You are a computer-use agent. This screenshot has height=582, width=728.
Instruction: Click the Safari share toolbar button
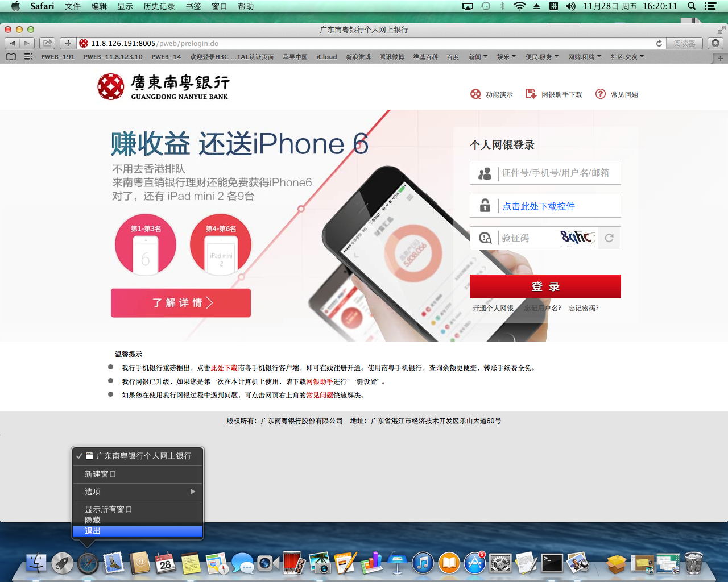47,43
